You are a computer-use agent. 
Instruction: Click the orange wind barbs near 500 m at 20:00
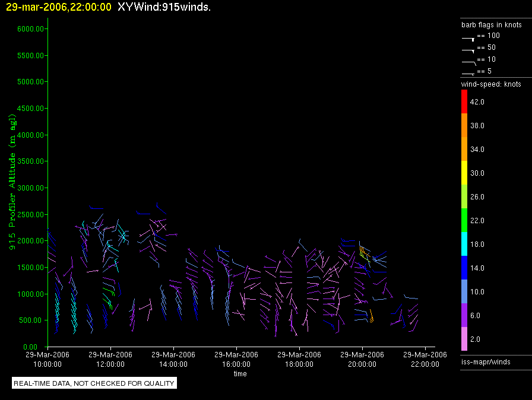[372, 316]
